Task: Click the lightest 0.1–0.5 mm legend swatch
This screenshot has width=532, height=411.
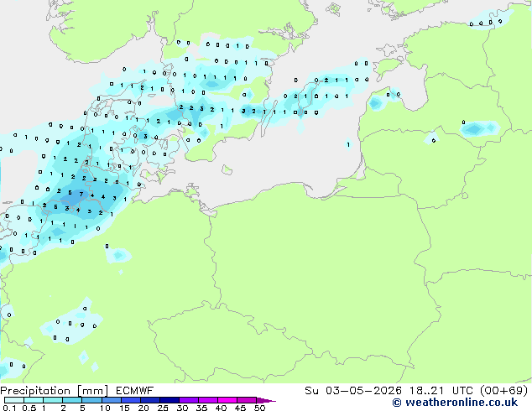Action: coord(14,400)
